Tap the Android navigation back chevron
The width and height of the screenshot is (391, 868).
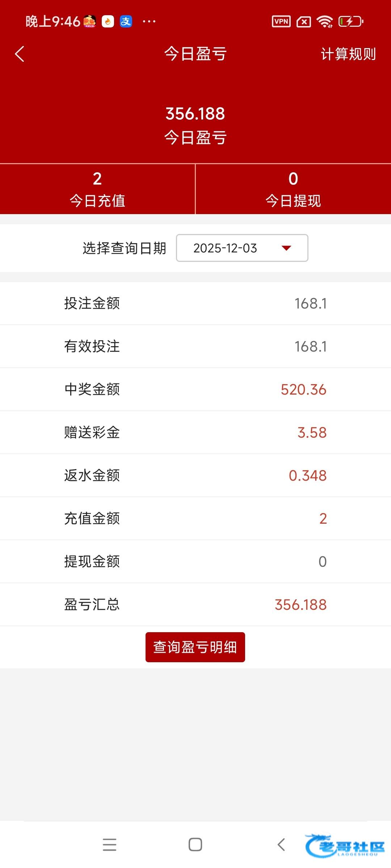click(281, 845)
